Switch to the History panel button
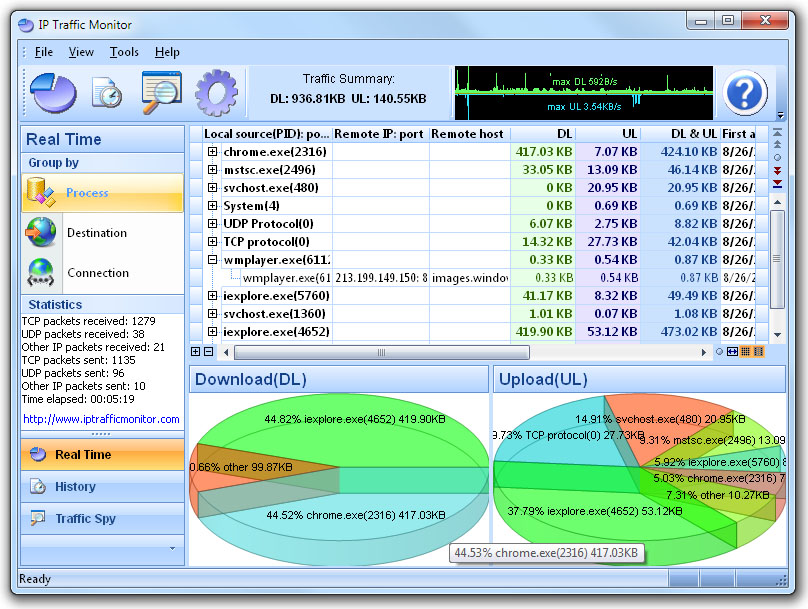Image resolution: width=808 pixels, height=609 pixels. pos(75,487)
